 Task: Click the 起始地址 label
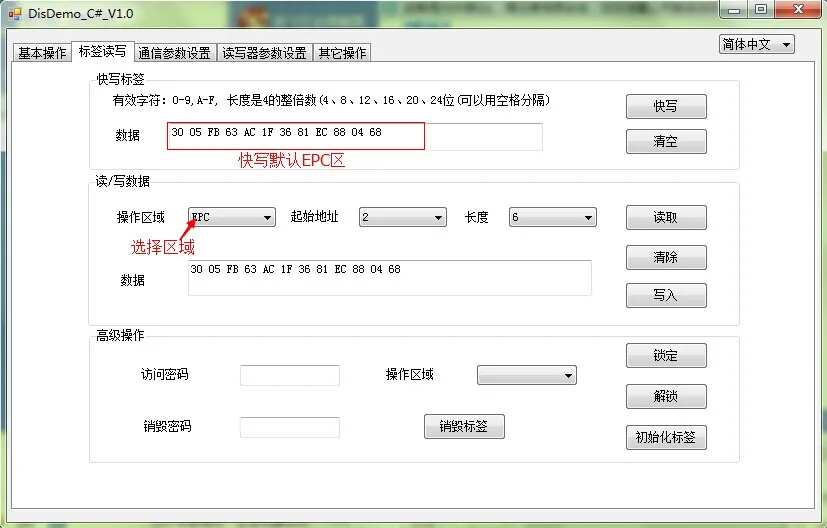pos(314,216)
